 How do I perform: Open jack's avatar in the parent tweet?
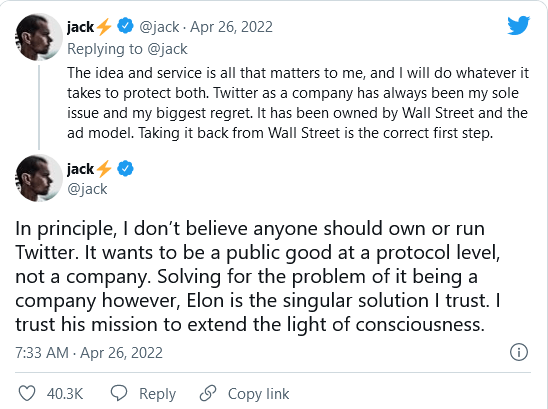[x=38, y=37]
